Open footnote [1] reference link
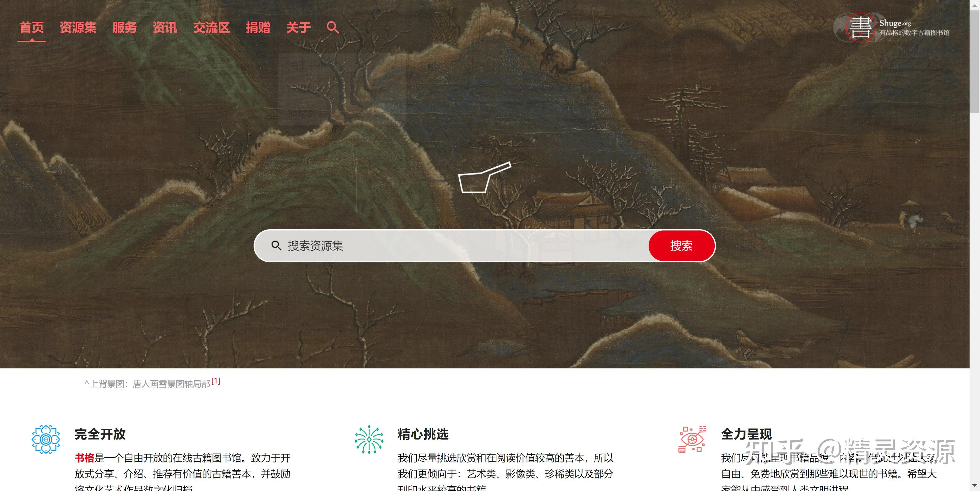980x491 pixels. click(216, 381)
